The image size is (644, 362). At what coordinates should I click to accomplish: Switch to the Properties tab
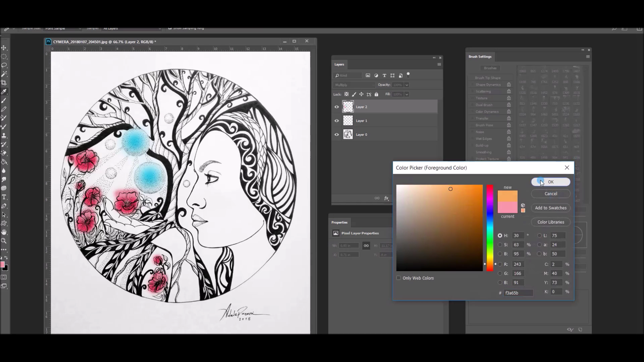click(x=339, y=222)
